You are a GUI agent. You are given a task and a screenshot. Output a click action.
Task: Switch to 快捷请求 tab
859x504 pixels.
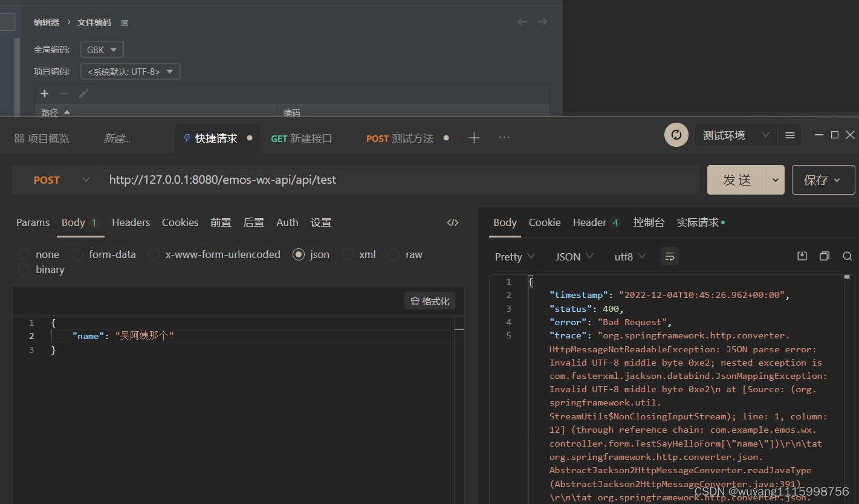(x=218, y=138)
